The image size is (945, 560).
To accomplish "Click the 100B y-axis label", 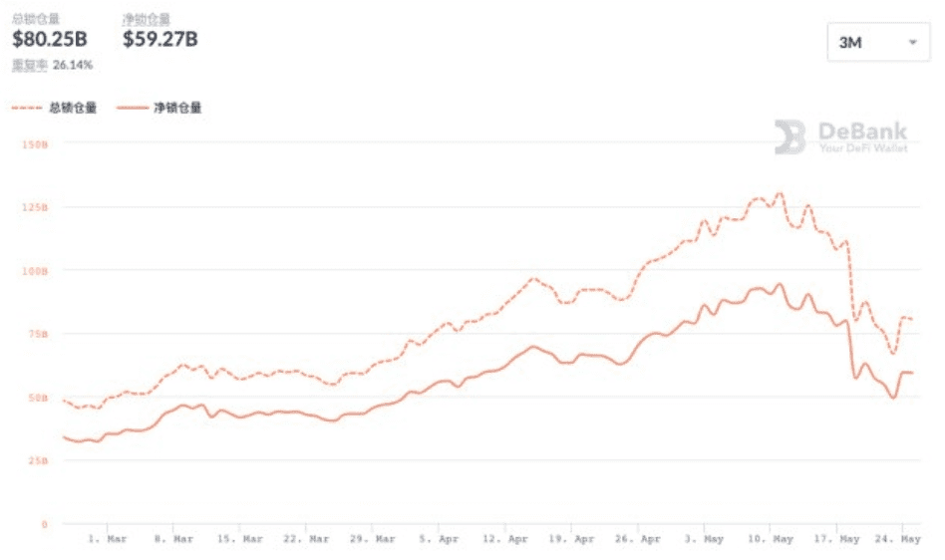I will 34,270.
